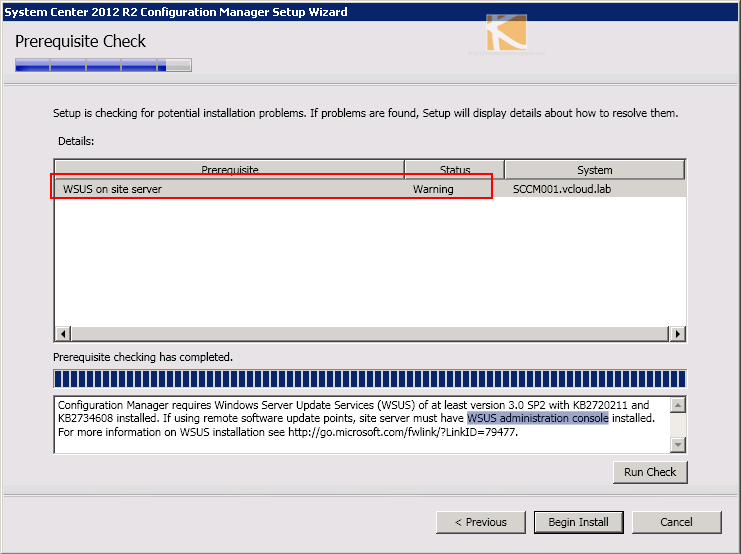Click the wizard step progress bar under title

[103, 65]
